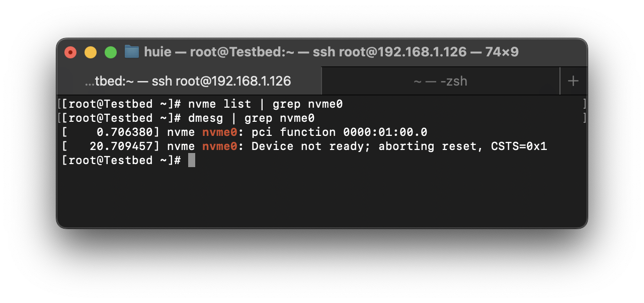Click the CSTS=0x1 value
This screenshot has height=303, width=644.
(x=519, y=146)
